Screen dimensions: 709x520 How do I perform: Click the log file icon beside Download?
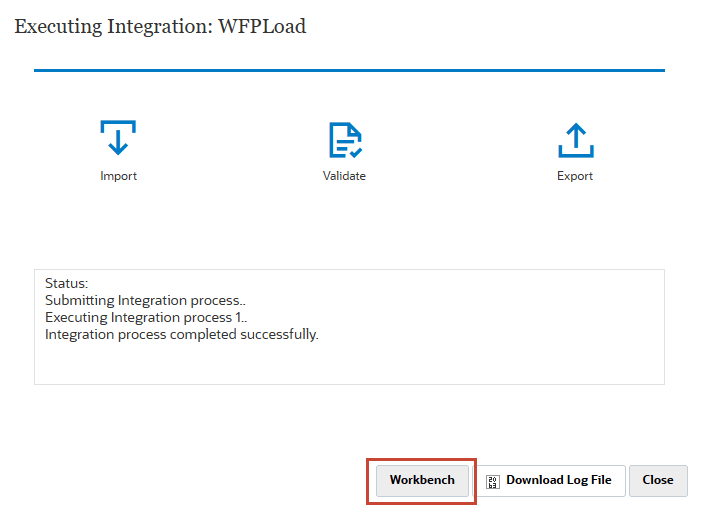[x=492, y=481]
